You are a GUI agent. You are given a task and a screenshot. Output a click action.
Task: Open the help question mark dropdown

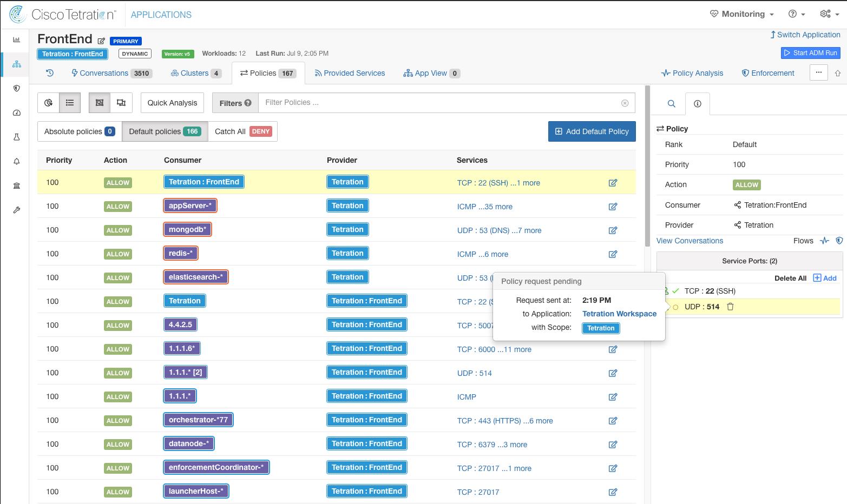797,14
